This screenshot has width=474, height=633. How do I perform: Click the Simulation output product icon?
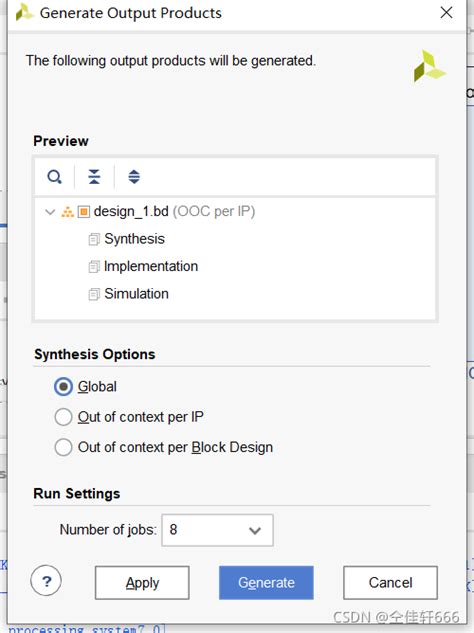94,294
